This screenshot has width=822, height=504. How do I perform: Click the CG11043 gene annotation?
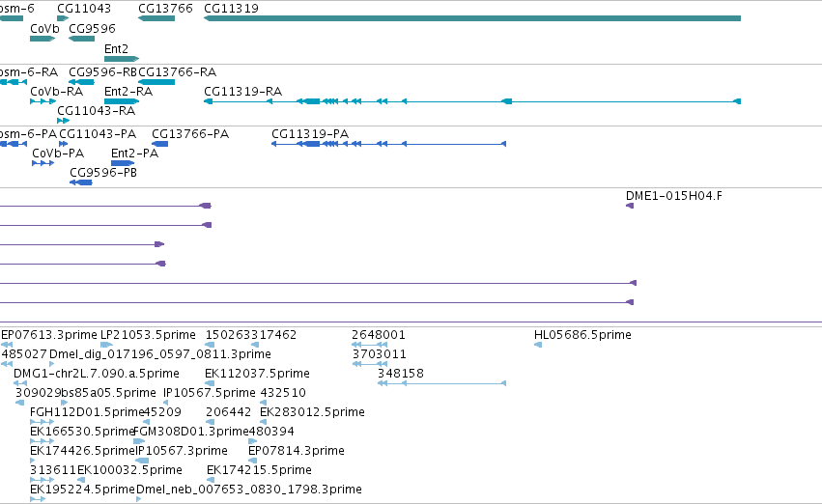click(63, 18)
